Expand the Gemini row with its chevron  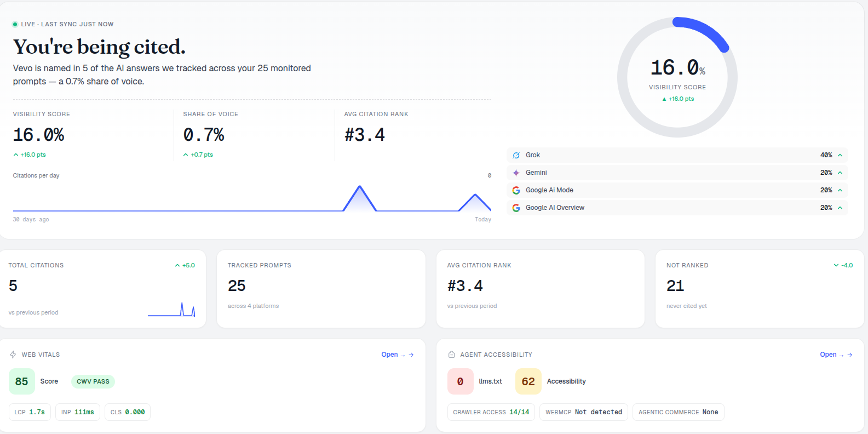point(840,173)
